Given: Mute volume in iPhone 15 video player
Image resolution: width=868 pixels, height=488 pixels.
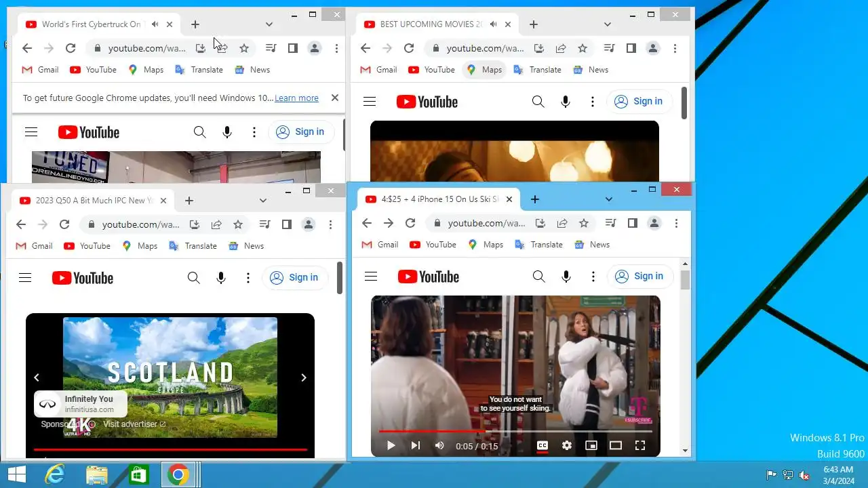Looking at the screenshot, I should coord(439,445).
